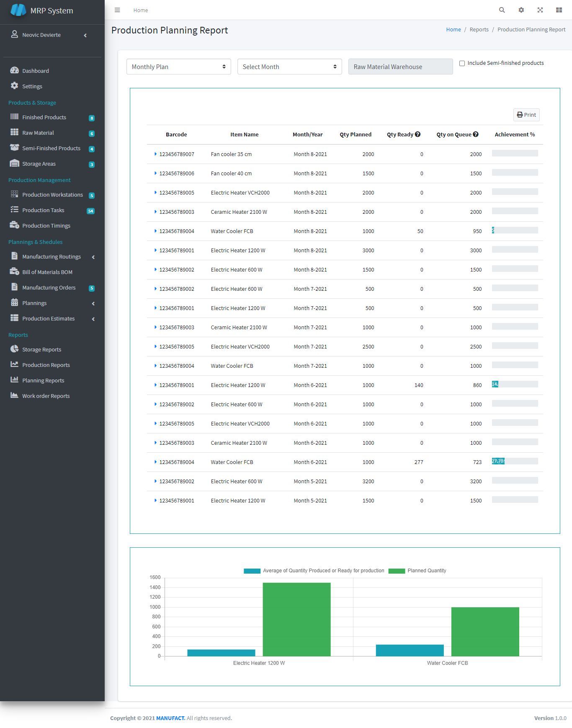Enable Include Semi-finished products checkbox
This screenshot has height=728, width=572.
click(462, 63)
